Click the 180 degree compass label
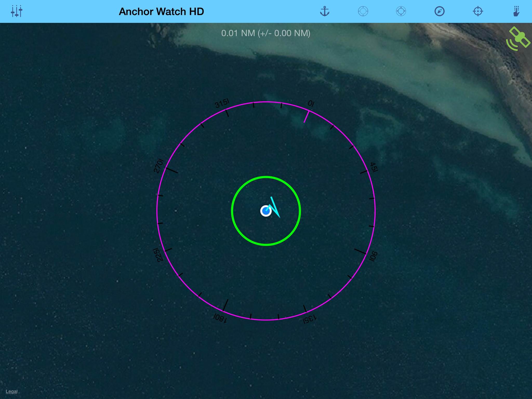 tap(220, 318)
